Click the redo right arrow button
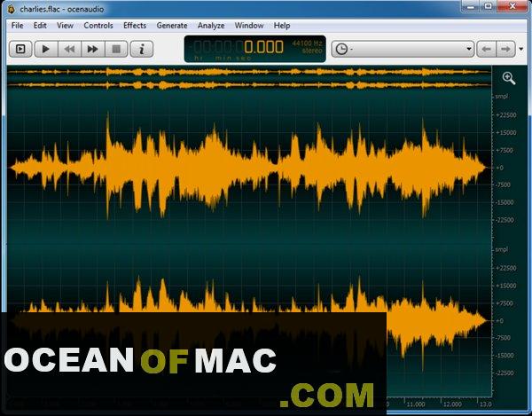532x416 pixels. click(505, 49)
